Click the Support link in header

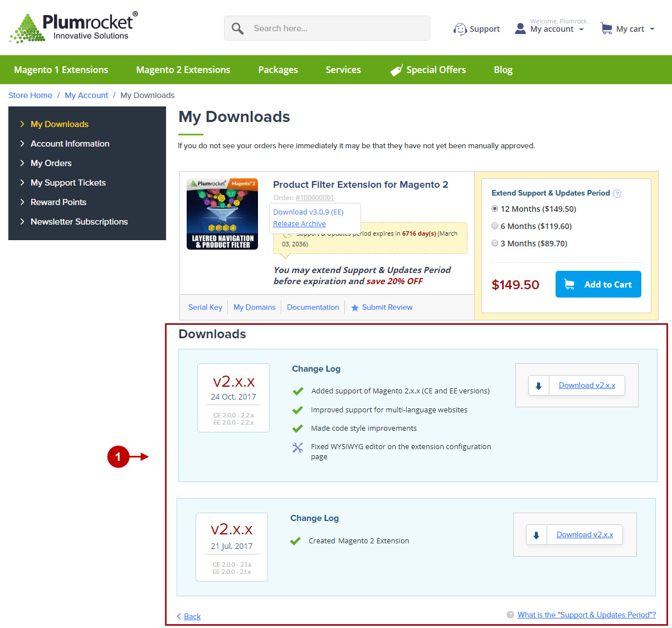click(485, 29)
